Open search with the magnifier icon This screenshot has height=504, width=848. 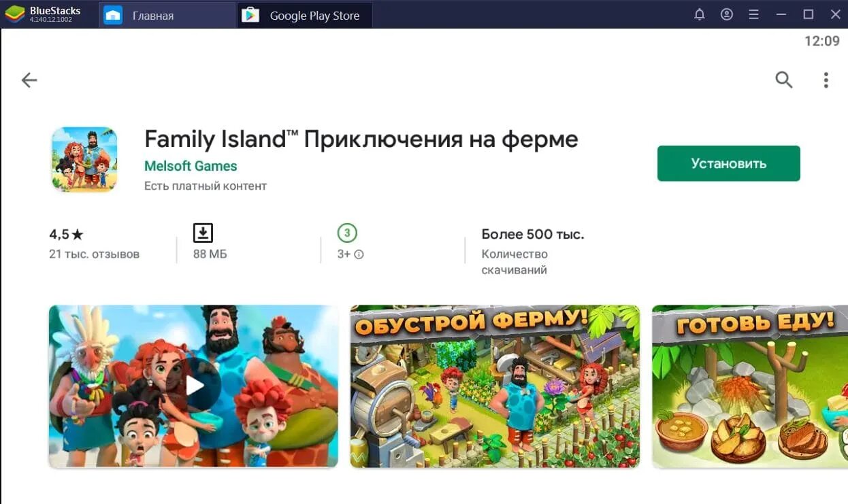point(784,80)
